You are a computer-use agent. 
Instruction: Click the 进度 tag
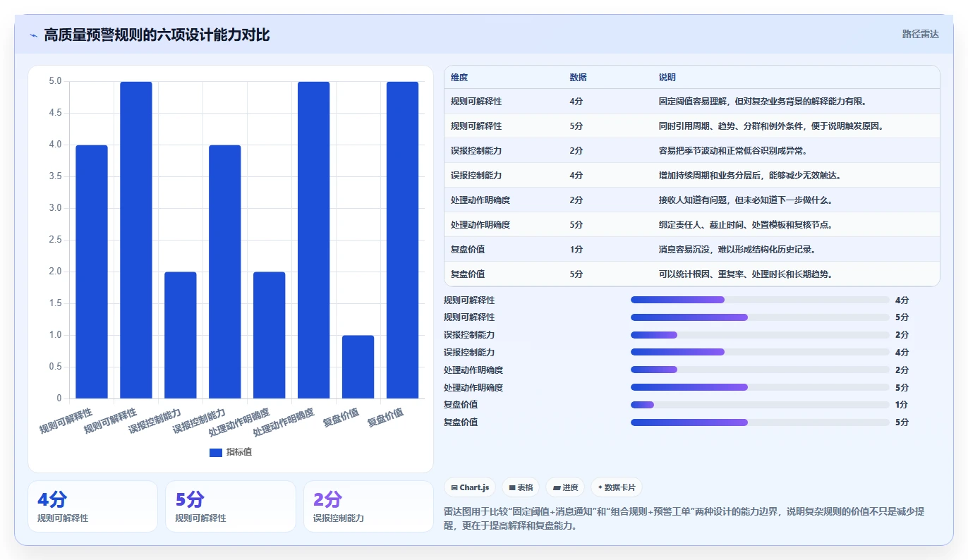565,487
